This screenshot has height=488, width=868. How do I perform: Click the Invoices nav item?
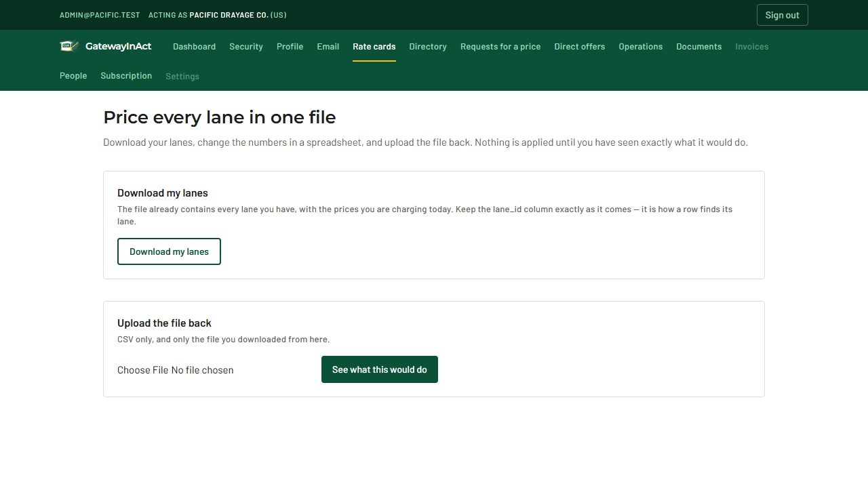pos(752,47)
